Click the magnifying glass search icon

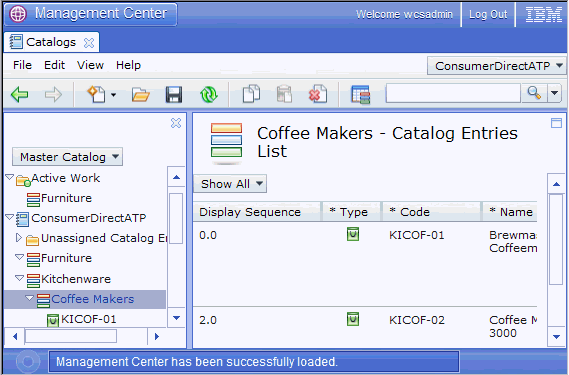[534, 93]
